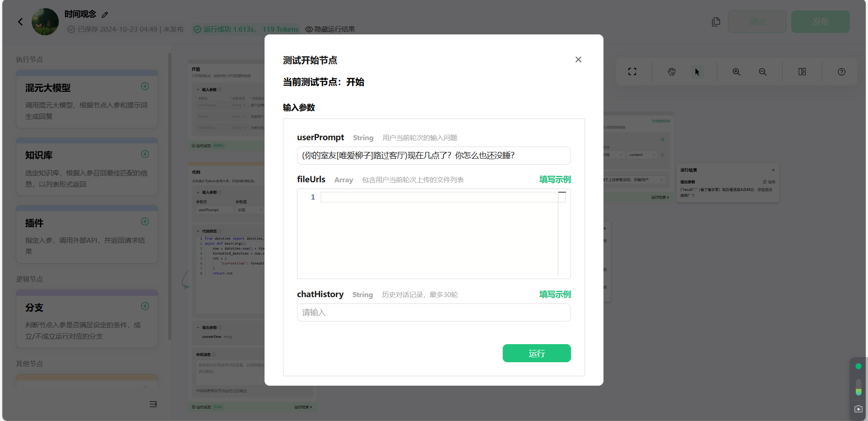Add a 混元大模型 node with plus icon
The image size is (868, 421).
click(145, 86)
